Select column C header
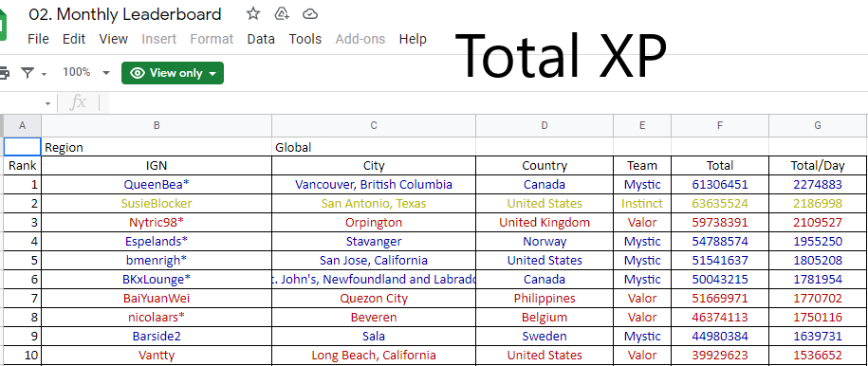Image resolution: width=868 pixels, height=366 pixels. (374, 126)
